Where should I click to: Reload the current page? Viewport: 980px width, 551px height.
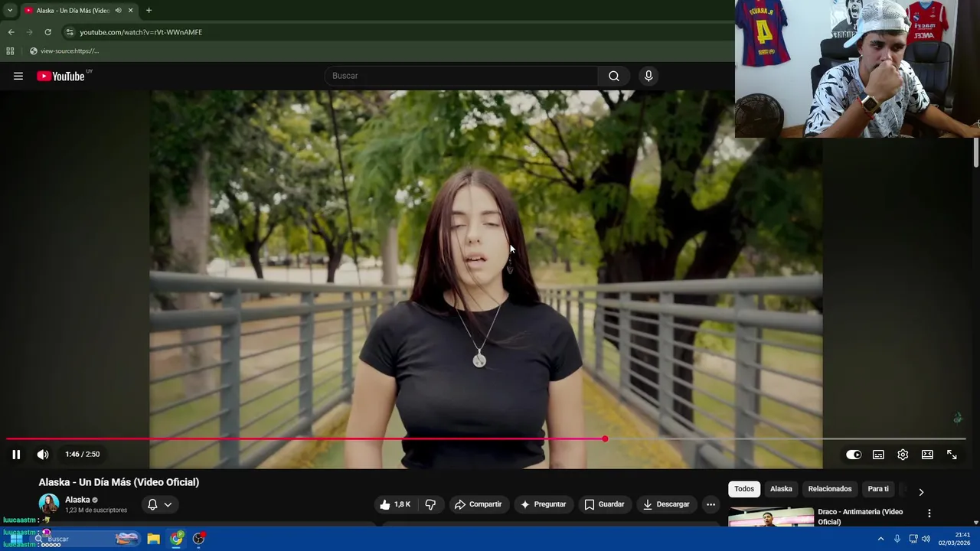47,32
